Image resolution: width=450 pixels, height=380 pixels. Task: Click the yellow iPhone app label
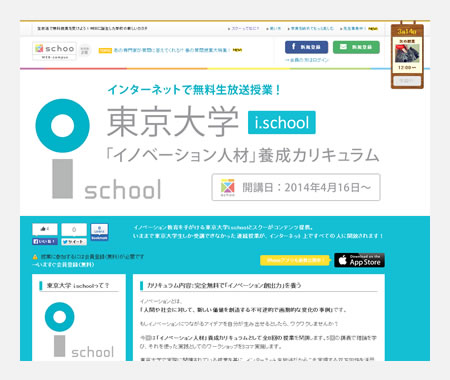[295, 260]
